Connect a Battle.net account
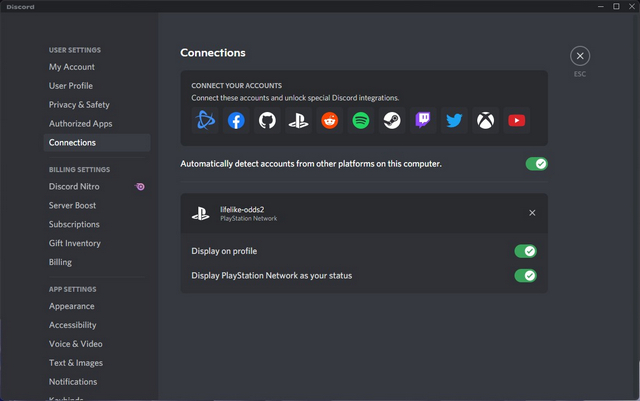Image resolution: width=640 pixels, height=401 pixels. tap(205, 120)
